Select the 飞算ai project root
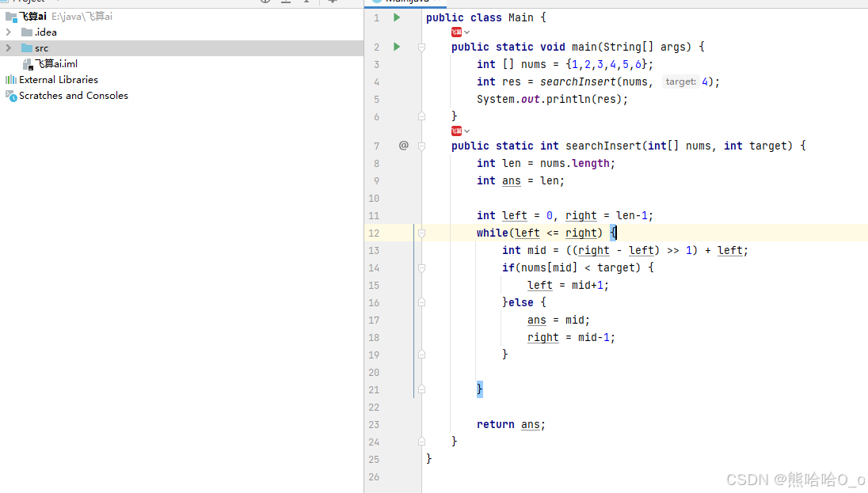Screen dimensions: 868x493 pos(32,17)
